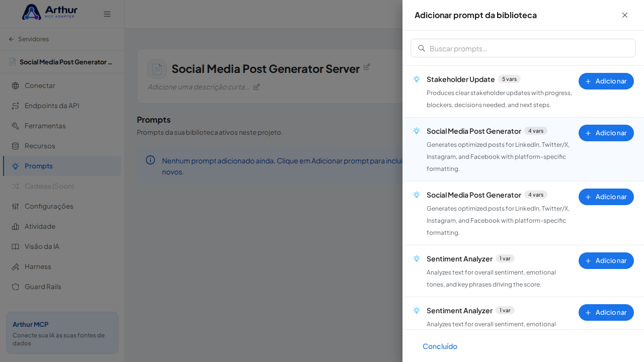Click the "Prompts" heading in the main content
The height and width of the screenshot is (362, 644).
(153, 120)
